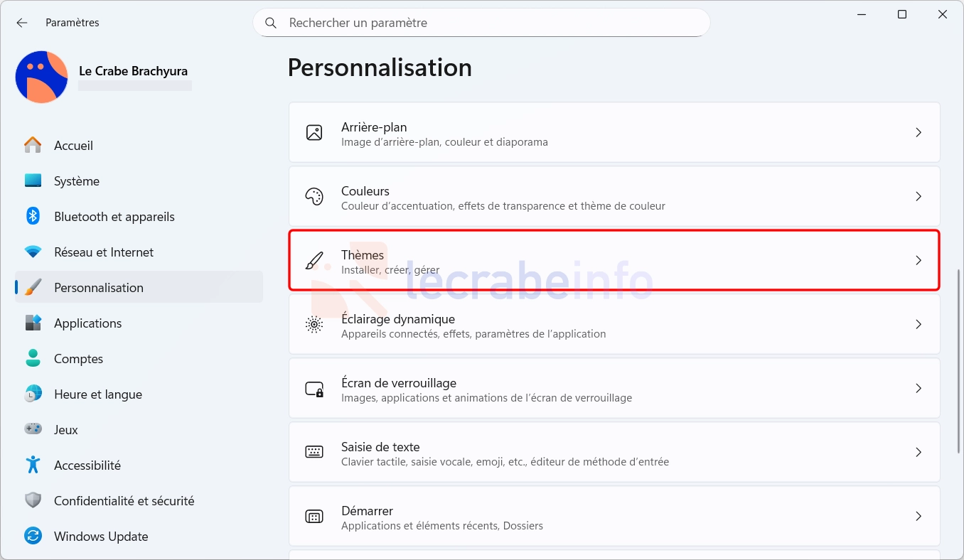Click the Saisie de texte keyboard icon
964x560 pixels.
[314, 452]
